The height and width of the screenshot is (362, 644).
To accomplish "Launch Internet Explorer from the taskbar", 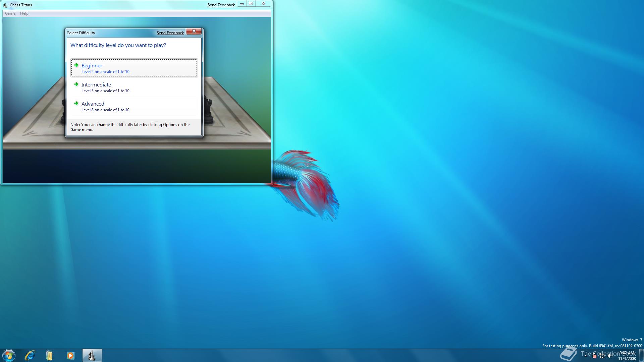I will pyautogui.click(x=30, y=355).
